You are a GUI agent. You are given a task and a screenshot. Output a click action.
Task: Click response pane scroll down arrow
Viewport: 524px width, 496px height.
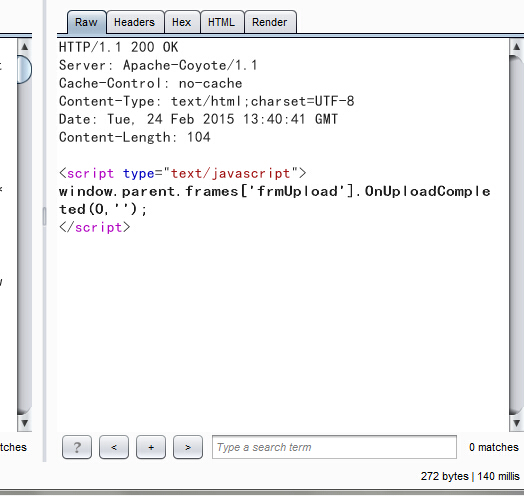click(516, 423)
